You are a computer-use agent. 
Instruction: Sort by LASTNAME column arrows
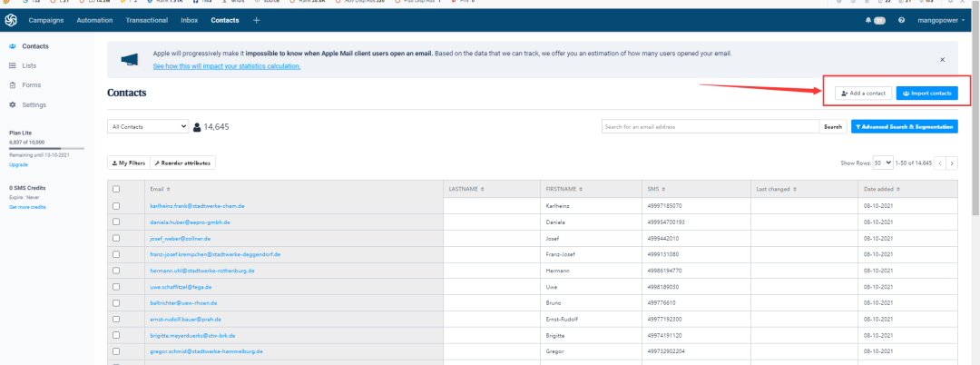482,189
